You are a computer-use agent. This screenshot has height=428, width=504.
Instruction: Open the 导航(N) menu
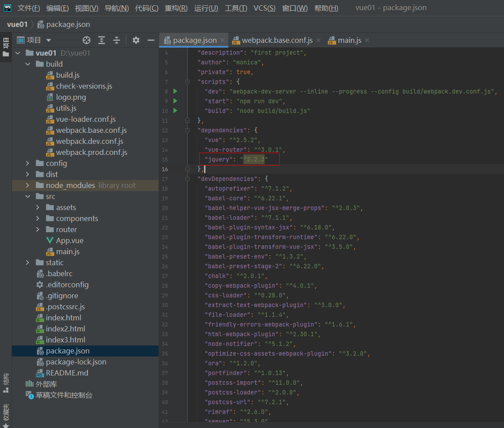tap(117, 8)
